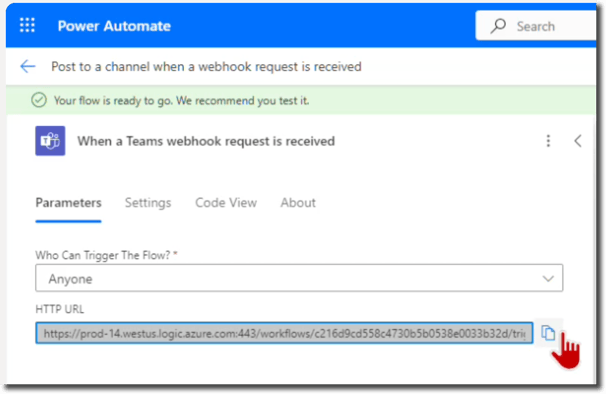The image size is (606, 394).
Task: Click the 'Who Can Trigger The Flow?' label
Action: pyautogui.click(x=106, y=255)
